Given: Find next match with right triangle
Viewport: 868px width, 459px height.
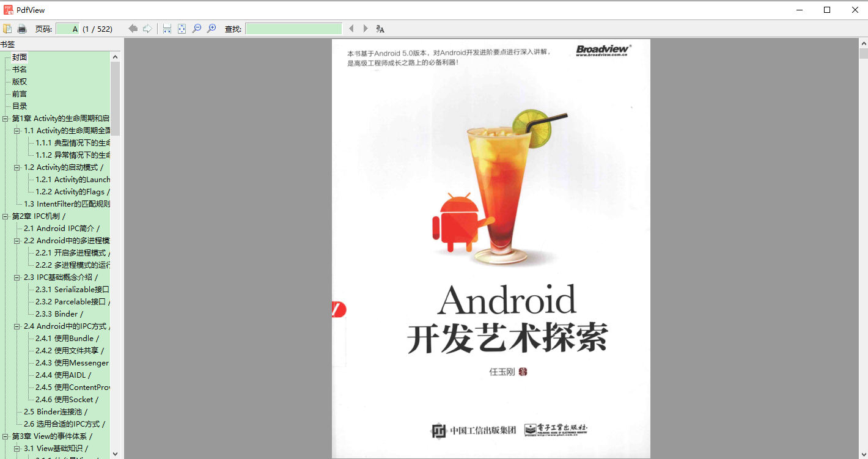Looking at the screenshot, I should 366,29.
